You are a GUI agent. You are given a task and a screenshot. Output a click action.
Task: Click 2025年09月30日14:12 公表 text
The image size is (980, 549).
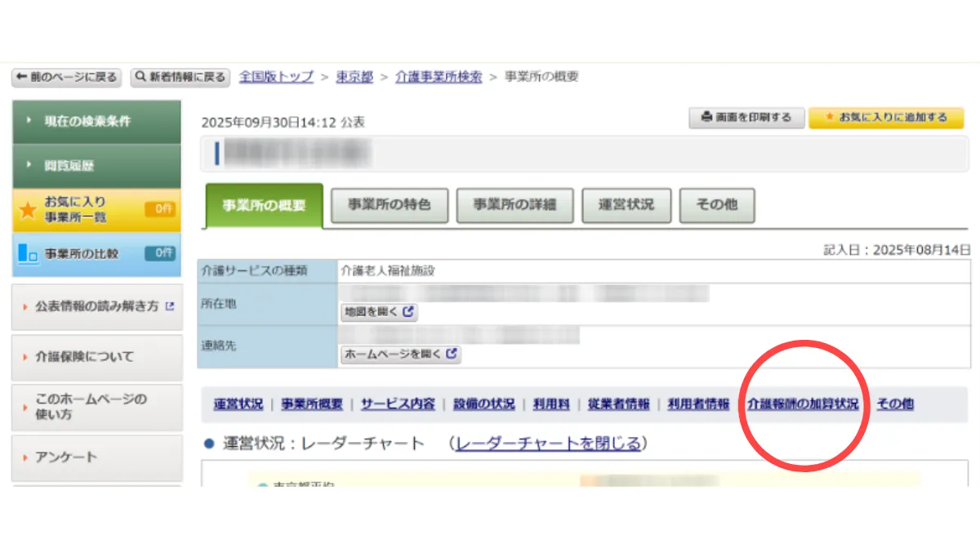283,122
